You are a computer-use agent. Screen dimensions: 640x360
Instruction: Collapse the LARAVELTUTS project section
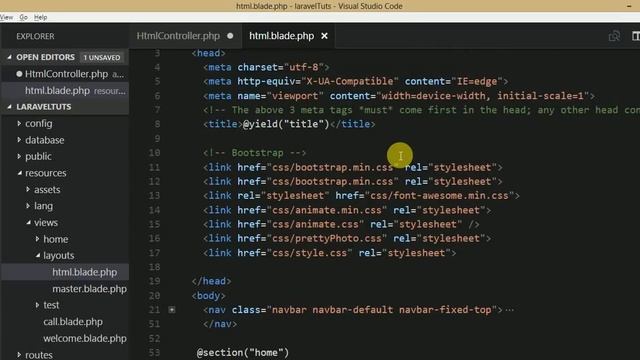point(9,107)
